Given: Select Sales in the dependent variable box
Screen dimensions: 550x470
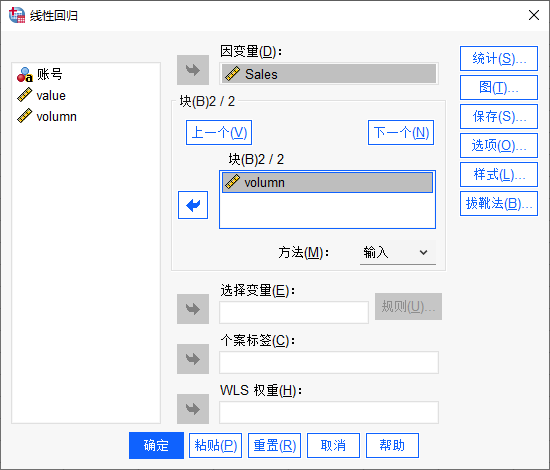Looking at the screenshot, I should pyautogui.click(x=329, y=74).
